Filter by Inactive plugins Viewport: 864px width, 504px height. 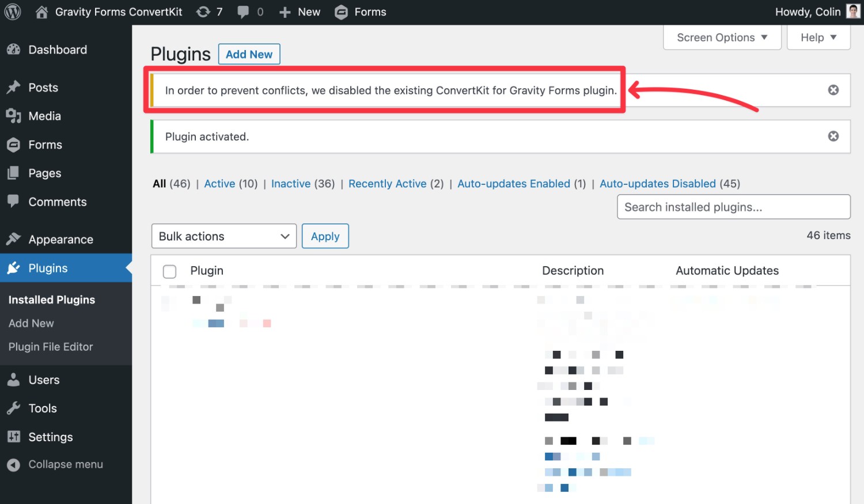tap(291, 184)
